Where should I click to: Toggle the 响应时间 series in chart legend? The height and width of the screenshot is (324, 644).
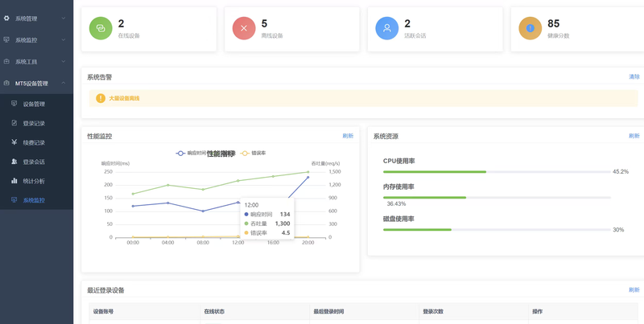point(192,153)
